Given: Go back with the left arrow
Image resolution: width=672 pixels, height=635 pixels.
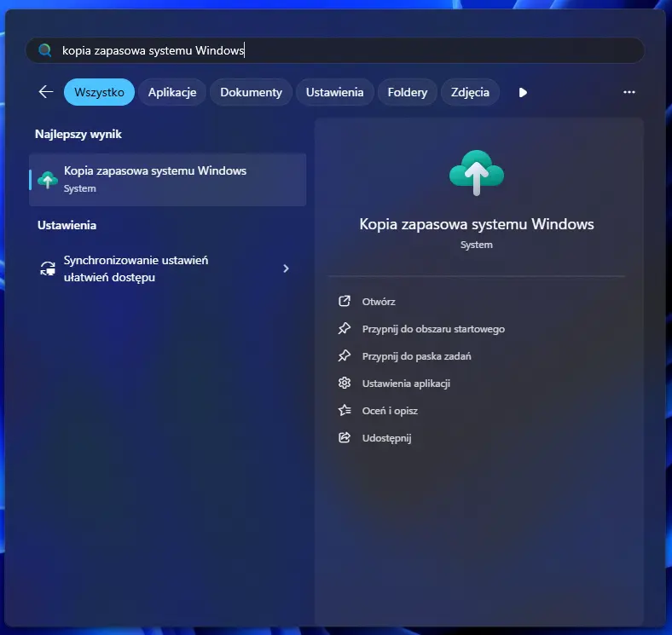Looking at the screenshot, I should tap(46, 92).
